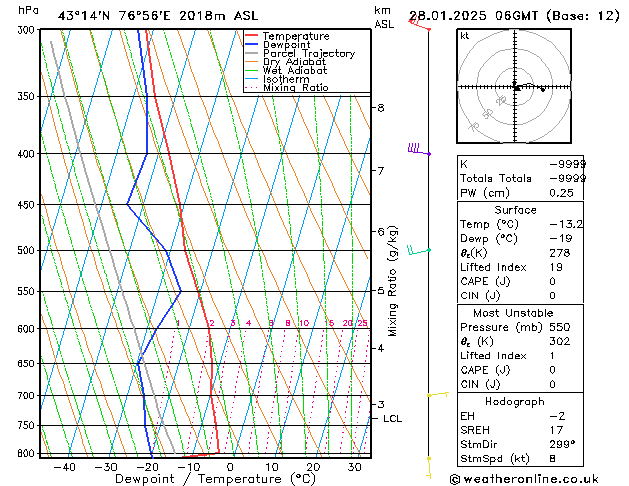This screenshot has height=486, width=629.
Task: Click the surface 'Temp (°C)' value -13.2
Action: point(566,224)
